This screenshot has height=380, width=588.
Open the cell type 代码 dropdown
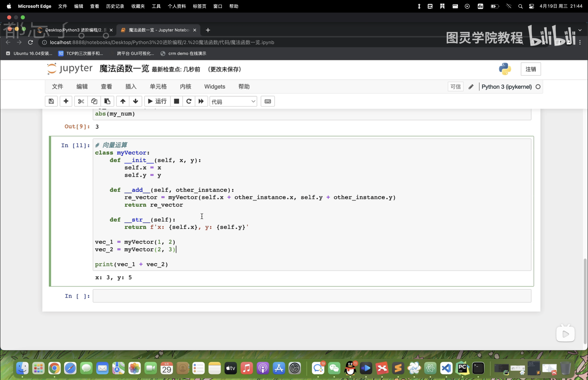tap(233, 101)
